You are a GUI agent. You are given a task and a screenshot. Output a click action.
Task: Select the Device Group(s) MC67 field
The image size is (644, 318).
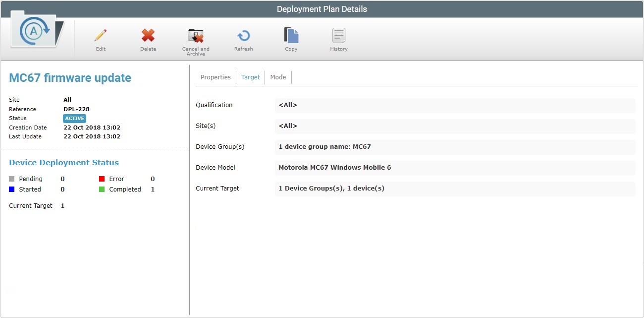(455, 147)
